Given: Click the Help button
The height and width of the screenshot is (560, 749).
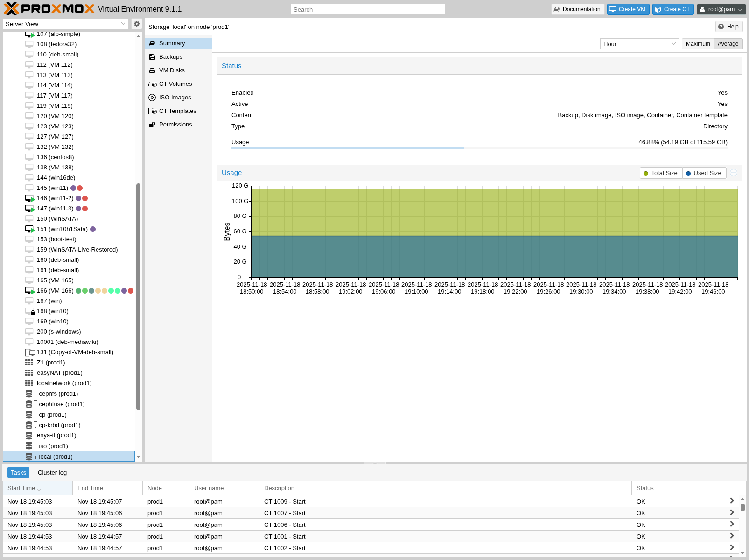Looking at the screenshot, I should (x=728, y=27).
